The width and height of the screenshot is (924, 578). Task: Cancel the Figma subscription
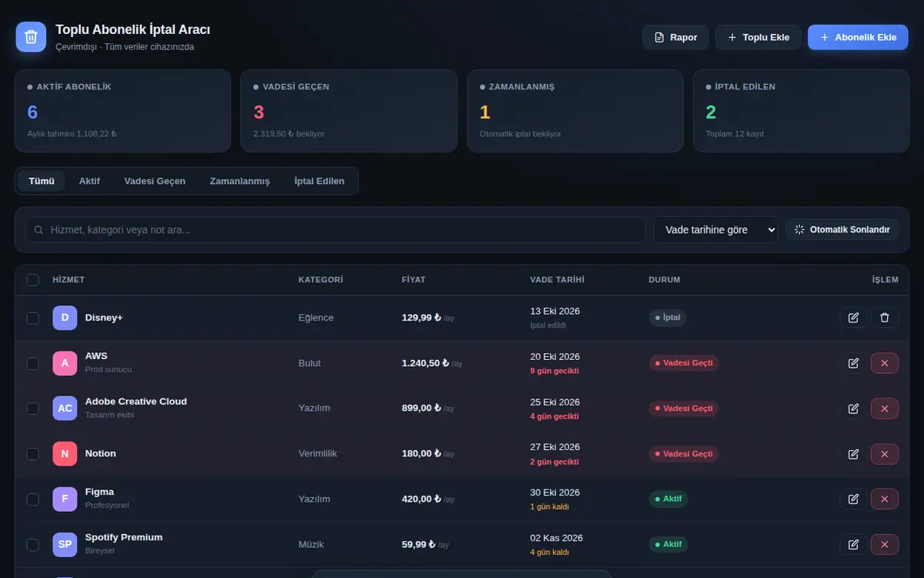885,499
